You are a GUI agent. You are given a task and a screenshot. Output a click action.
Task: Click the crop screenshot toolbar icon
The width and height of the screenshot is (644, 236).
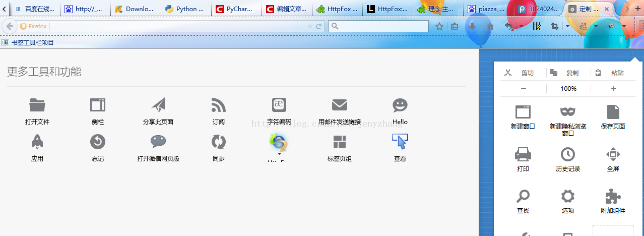pos(555,26)
